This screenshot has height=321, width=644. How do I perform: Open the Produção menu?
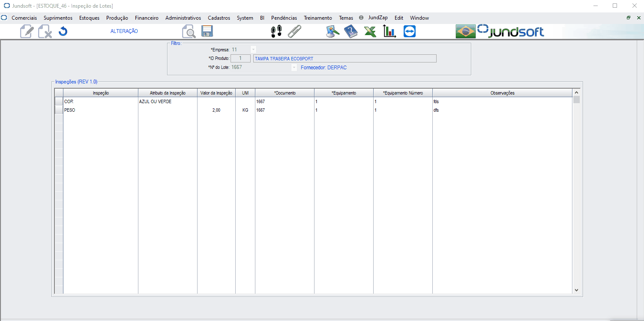click(117, 18)
